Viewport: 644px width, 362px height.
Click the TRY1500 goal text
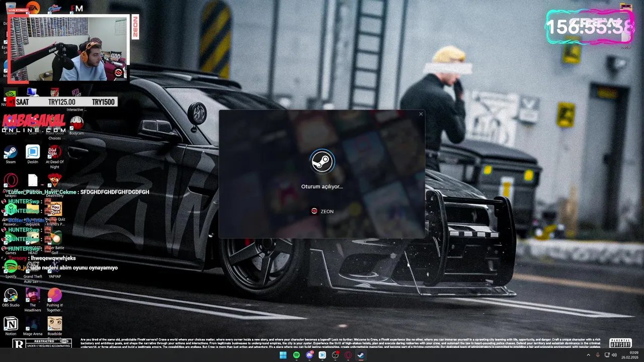tap(103, 102)
